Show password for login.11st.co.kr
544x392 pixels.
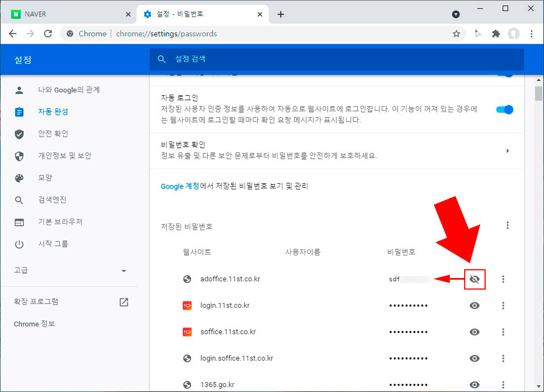474,305
